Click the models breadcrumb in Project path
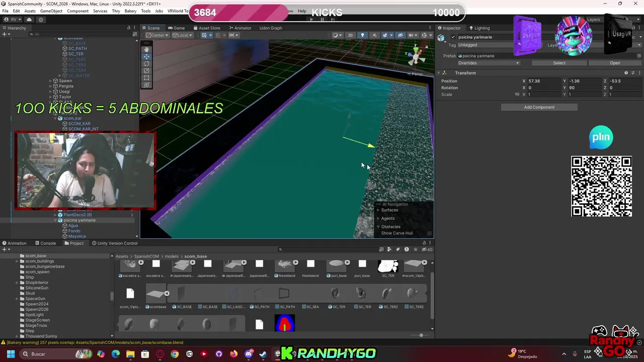This screenshot has height=362, width=644. click(172, 256)
